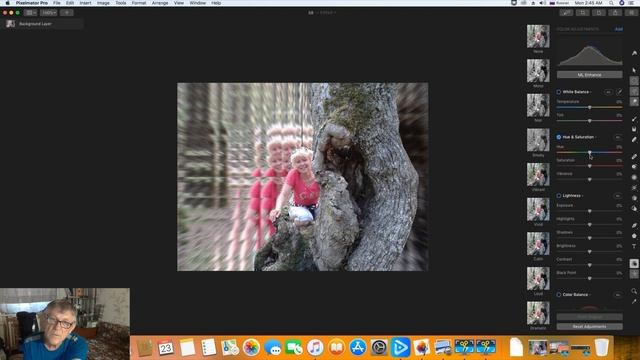Click the Reset Adjustments button
This screenshot has width=640, height=360.
[589, 327]
